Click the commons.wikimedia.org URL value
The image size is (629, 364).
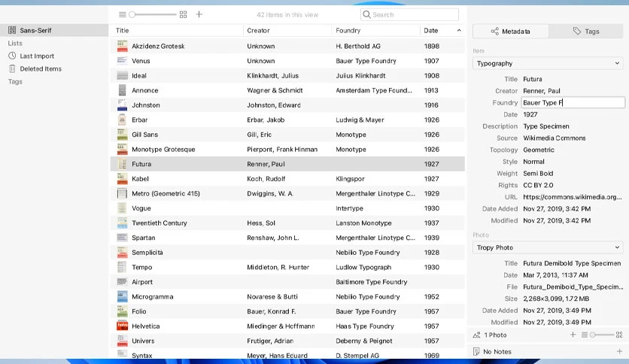click(573, 197)
